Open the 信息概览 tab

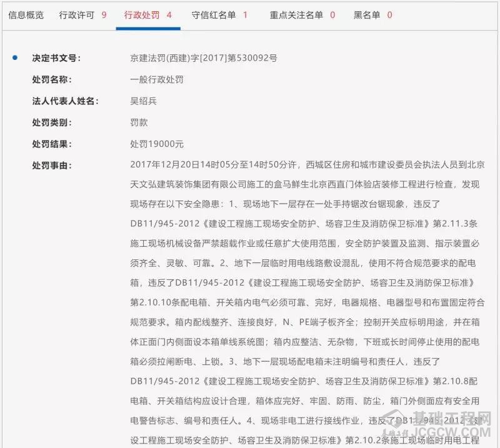(26, 15)
